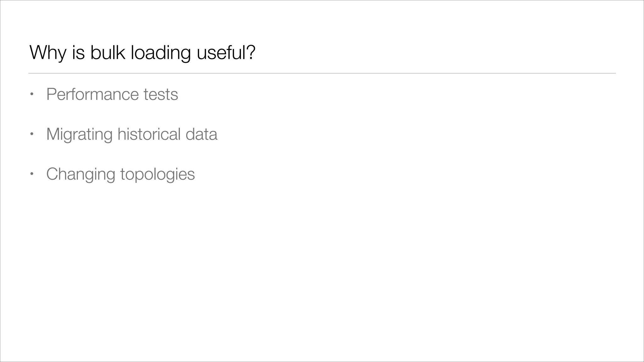
Task: Click the horizontal divider line below the title
Action: coord(322,73)
